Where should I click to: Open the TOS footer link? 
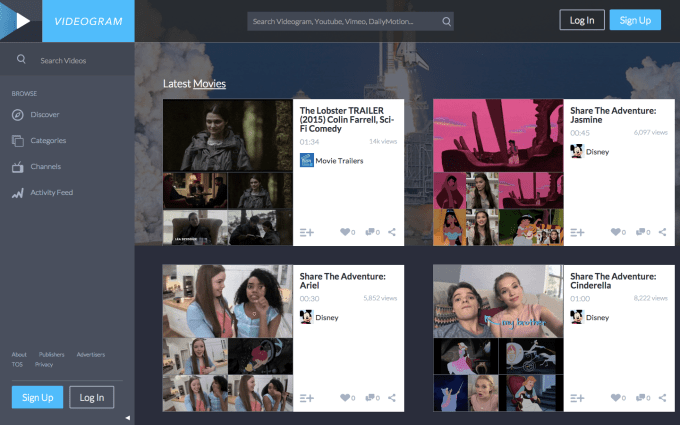pyautogui.click(x=17, y=364)
